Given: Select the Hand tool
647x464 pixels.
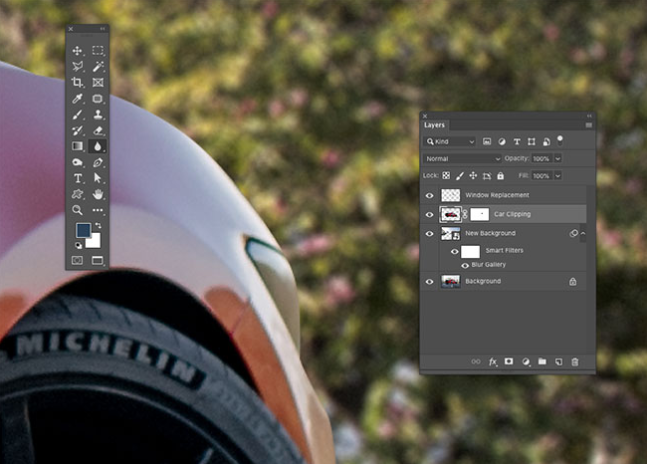Looking at the screenshot, I should pyautogui.click(x=98, y=194).
